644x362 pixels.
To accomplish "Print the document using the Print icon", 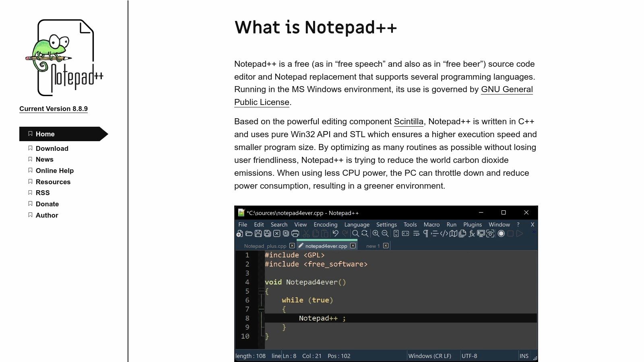I will (x=295, y=233).
